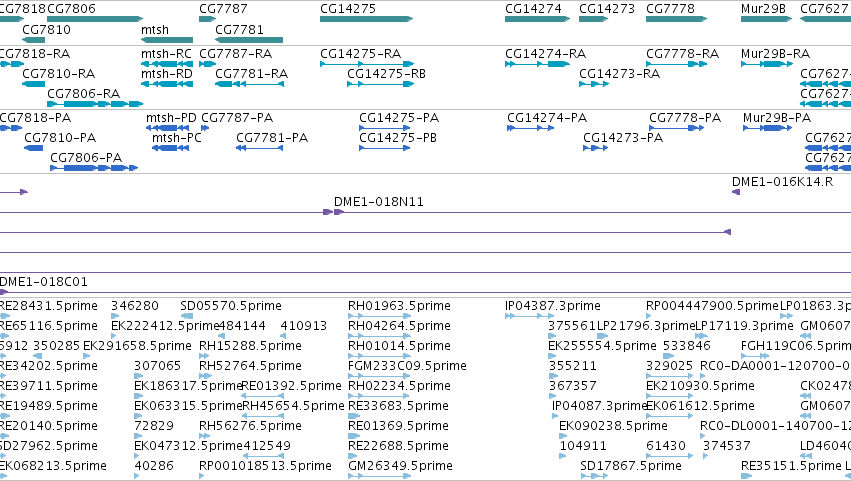
Task: Pick transcript CG14274-RA
Action: pyautogui.click(x=537, y=64)
